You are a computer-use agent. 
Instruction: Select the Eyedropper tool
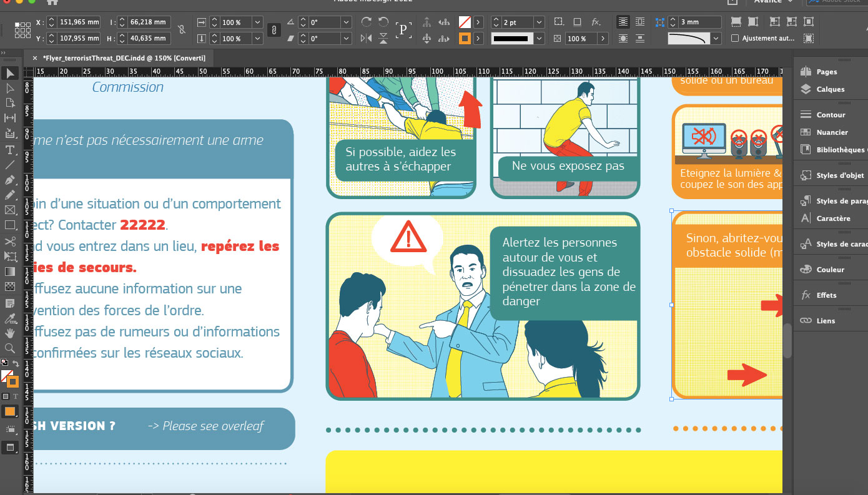tap(9, 318)
